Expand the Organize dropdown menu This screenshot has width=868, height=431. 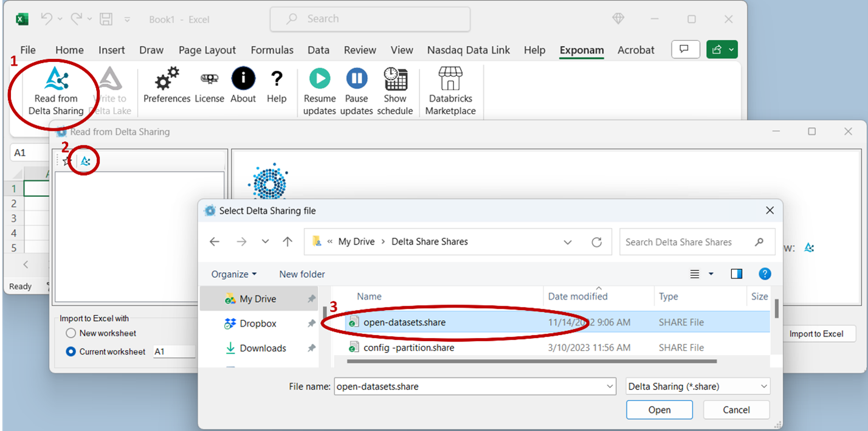[x=234, y=274]
